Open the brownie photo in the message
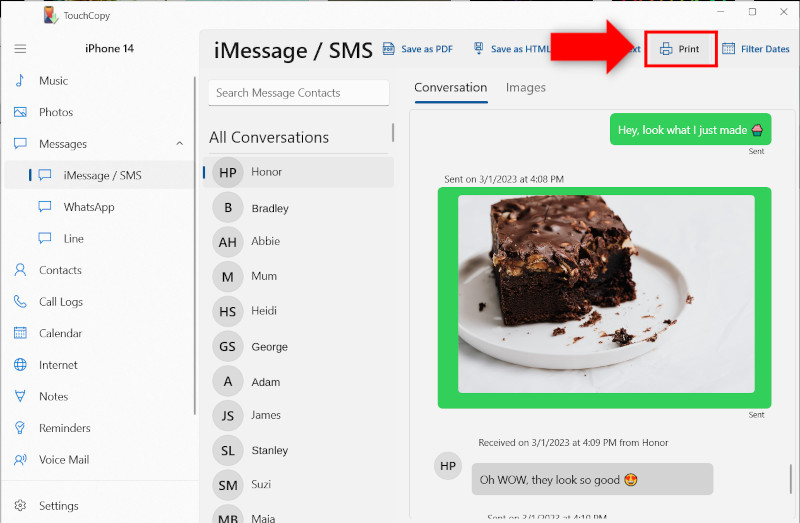This screenshot has height=523, width=800. [x=606, y=294]
